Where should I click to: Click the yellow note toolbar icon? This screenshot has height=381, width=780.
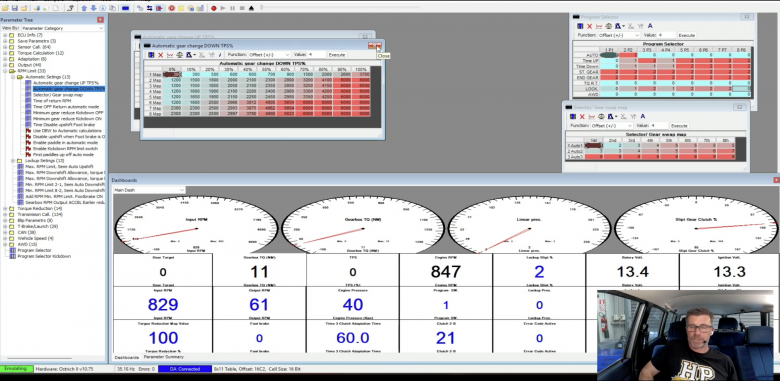point(181,8)
